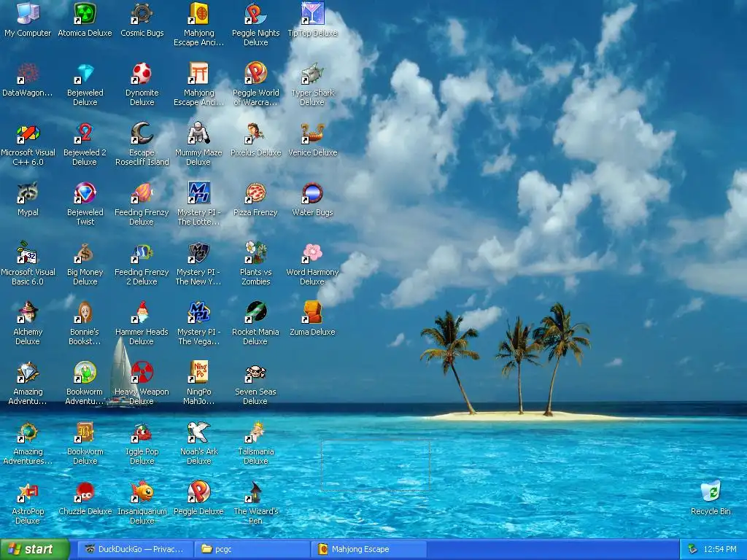This screenshot has width=747, height=560.
Task: Click the TipTop Deluxe shortcut
Action: point(312,14)
